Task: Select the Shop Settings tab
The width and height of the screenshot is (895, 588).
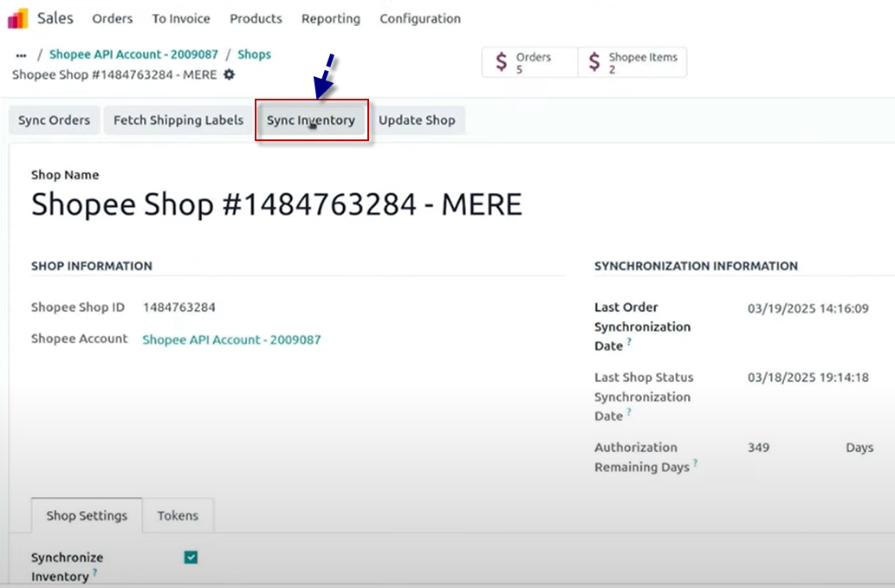Action: (87, 515)
